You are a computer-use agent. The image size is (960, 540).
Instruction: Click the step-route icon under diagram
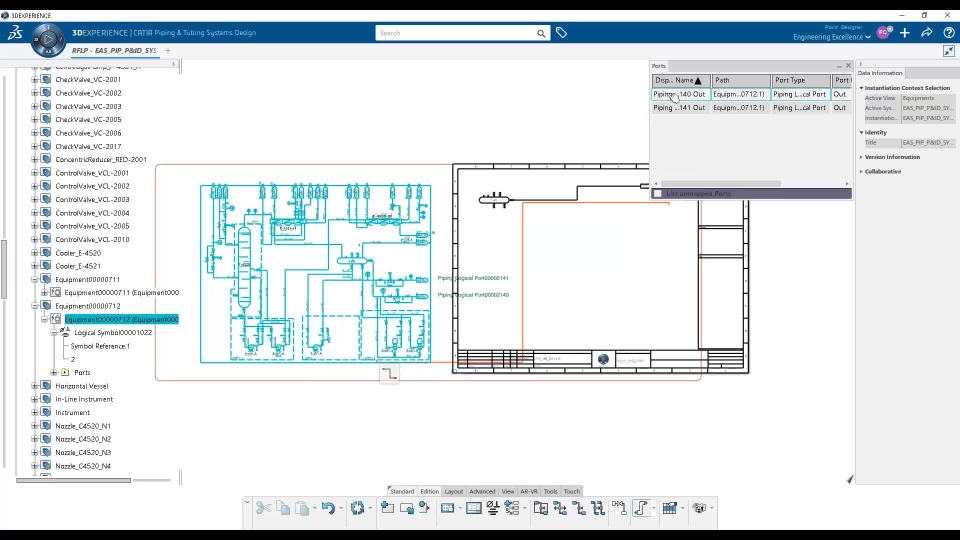[x=389, y=373]
